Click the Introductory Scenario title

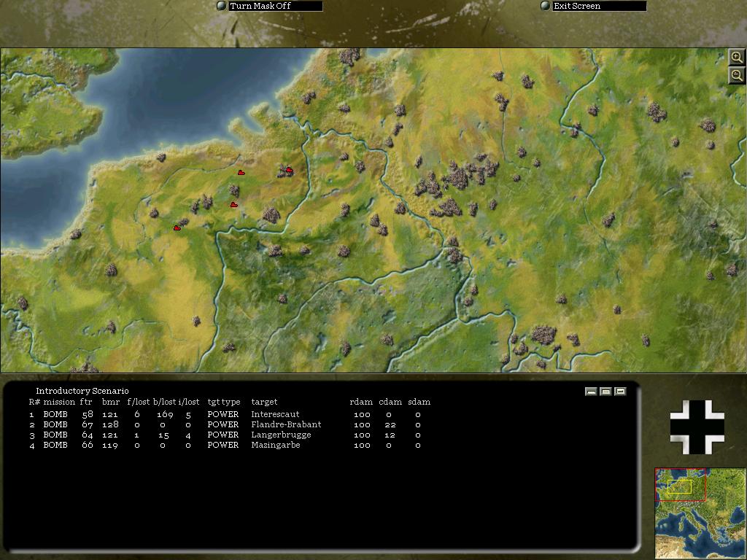(x=82, y=391)
